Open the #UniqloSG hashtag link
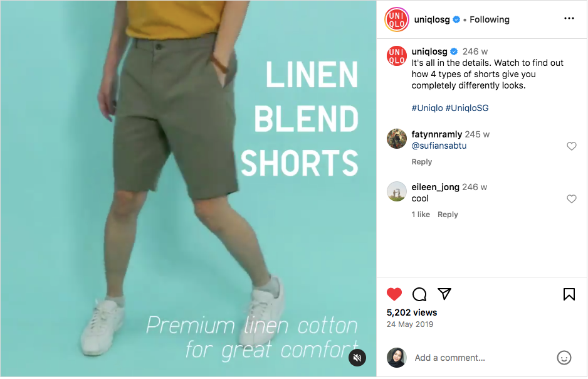Image resolution: width=588 pixels, height=379 pixels. [x=467, y=108]
